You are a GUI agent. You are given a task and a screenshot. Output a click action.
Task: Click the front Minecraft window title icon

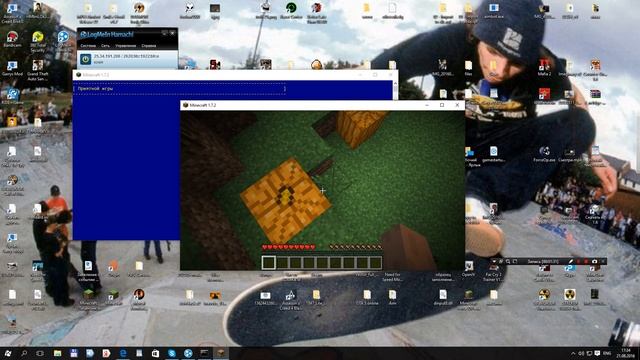click(x=185, y=105)
